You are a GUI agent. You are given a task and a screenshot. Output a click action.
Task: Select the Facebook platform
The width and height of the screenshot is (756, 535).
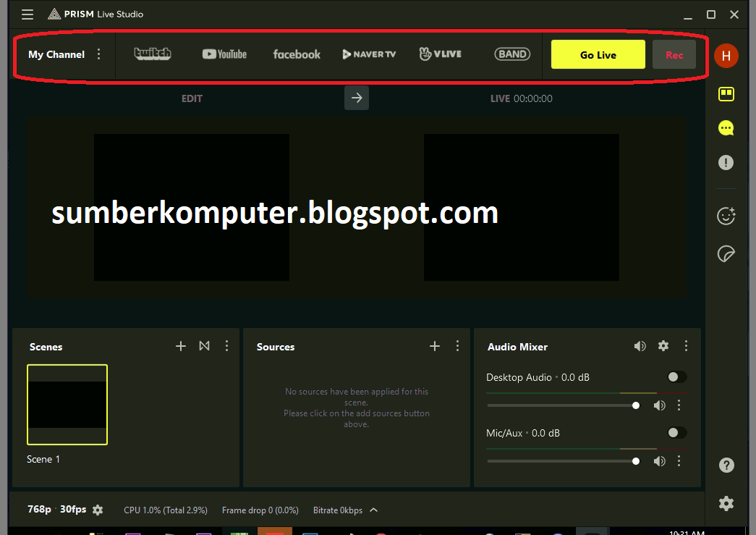[297, 54]
